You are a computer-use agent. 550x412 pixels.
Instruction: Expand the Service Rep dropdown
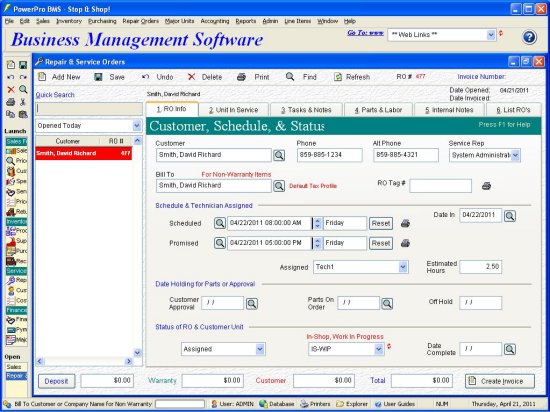point(515,155)
